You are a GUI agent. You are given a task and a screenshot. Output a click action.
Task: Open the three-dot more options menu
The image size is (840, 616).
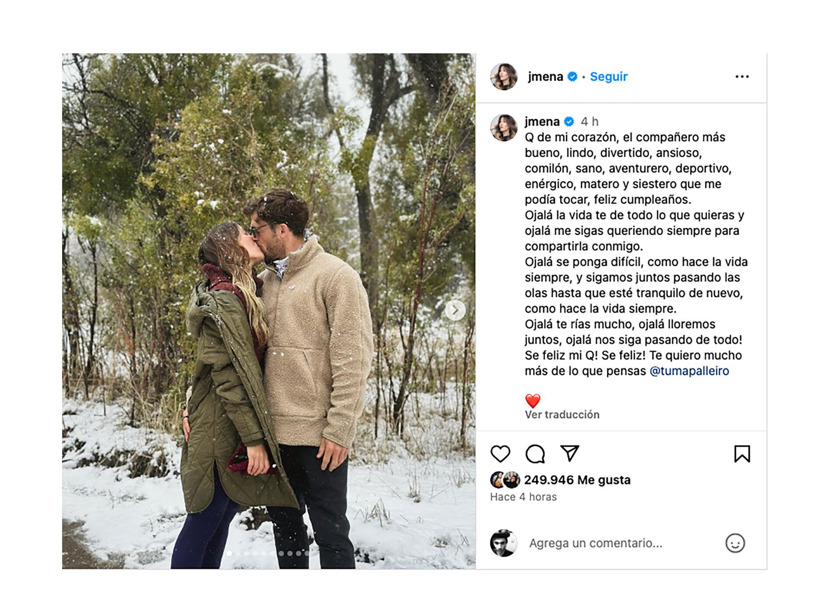coord(742,77)
